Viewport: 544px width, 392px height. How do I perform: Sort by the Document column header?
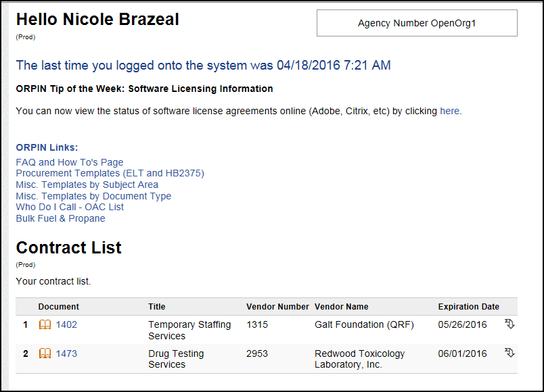pyautogui.click(x=59, y=307)
